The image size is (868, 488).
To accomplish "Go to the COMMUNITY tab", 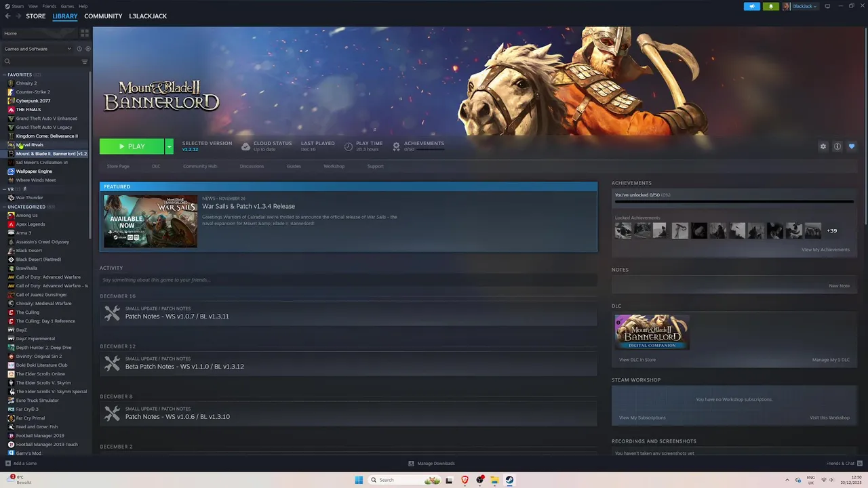I will click(103, 16).
